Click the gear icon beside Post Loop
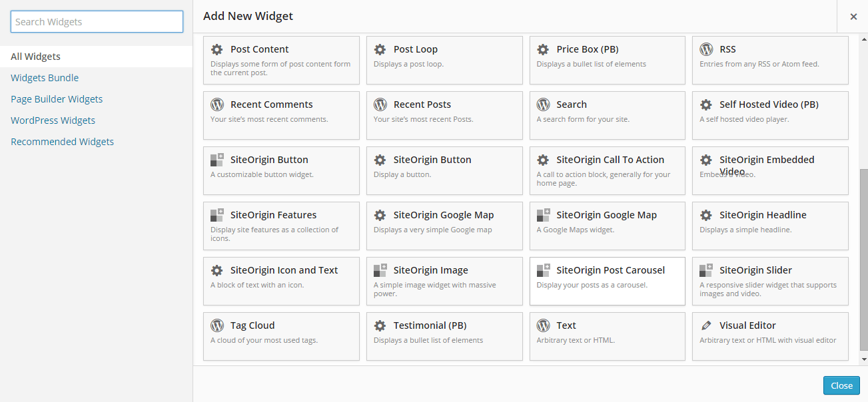 tap(380, 49)
